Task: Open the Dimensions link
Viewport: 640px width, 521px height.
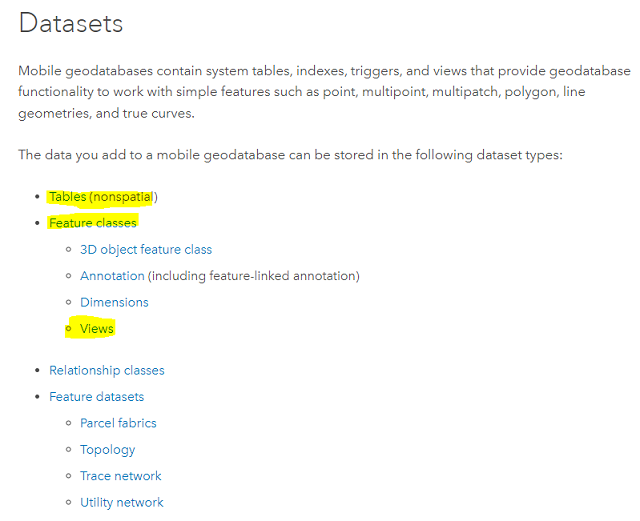Action: tap(114, 302)
